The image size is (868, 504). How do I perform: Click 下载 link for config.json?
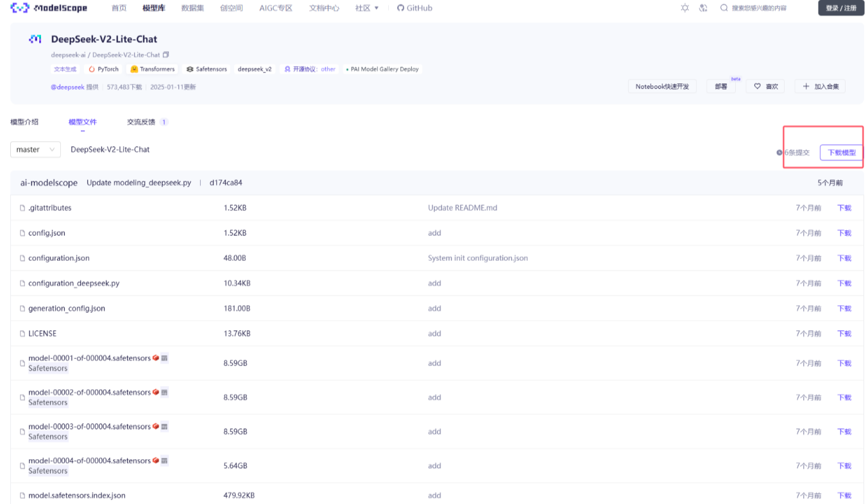(844, 233)
